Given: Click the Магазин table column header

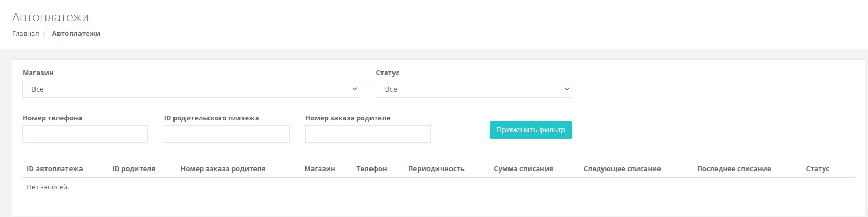Looking at the screenshot, I should [320, 169].
